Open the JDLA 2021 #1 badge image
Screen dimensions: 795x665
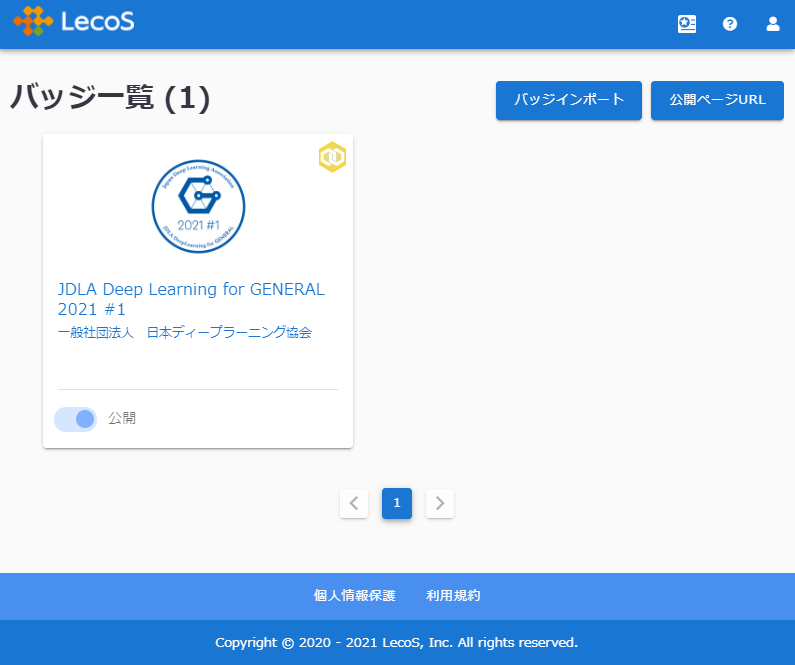pos(198,206)
